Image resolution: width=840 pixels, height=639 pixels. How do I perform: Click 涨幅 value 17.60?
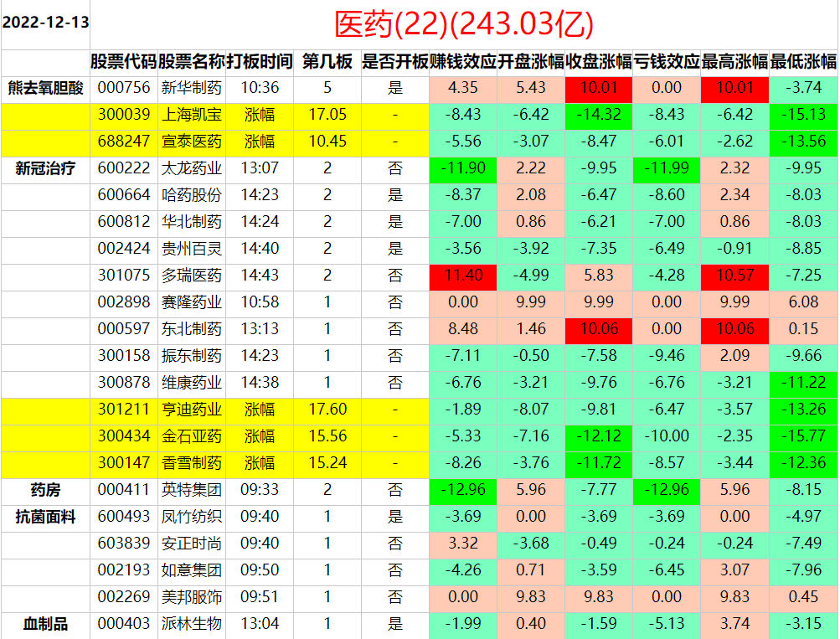(x=327, y=410)
